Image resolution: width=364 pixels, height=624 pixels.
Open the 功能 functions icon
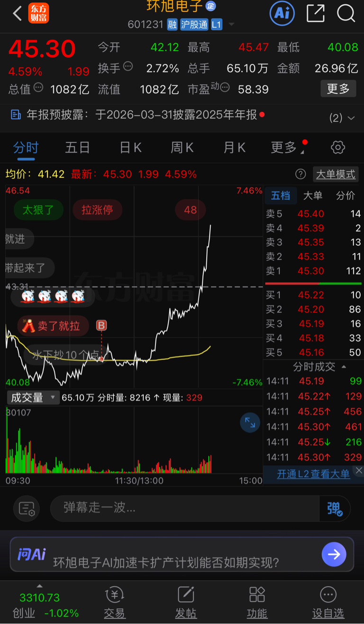click(x=257, y=602)
